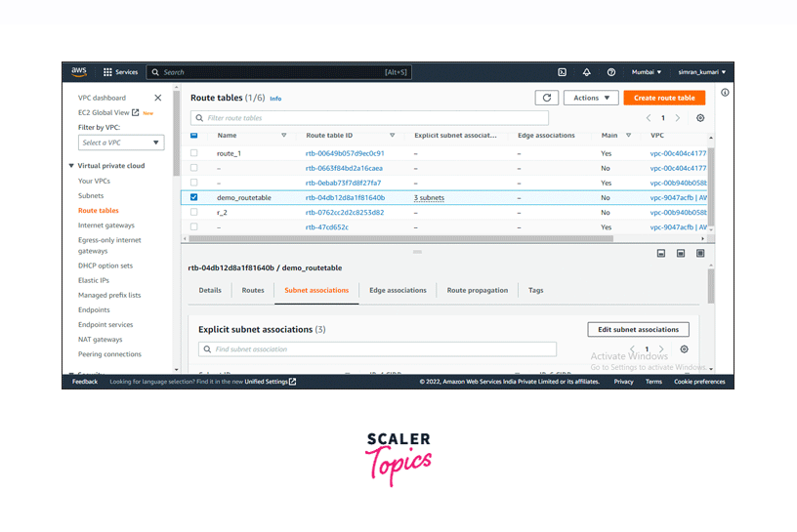Open the info panel icon at right edge
797x532 pixels.
click(x=725, y=93)
